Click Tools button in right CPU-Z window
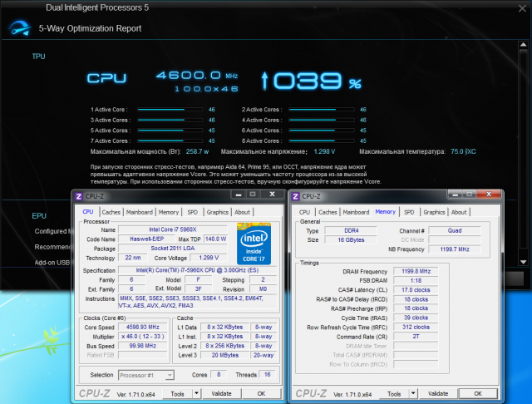 tap(394, 394)
